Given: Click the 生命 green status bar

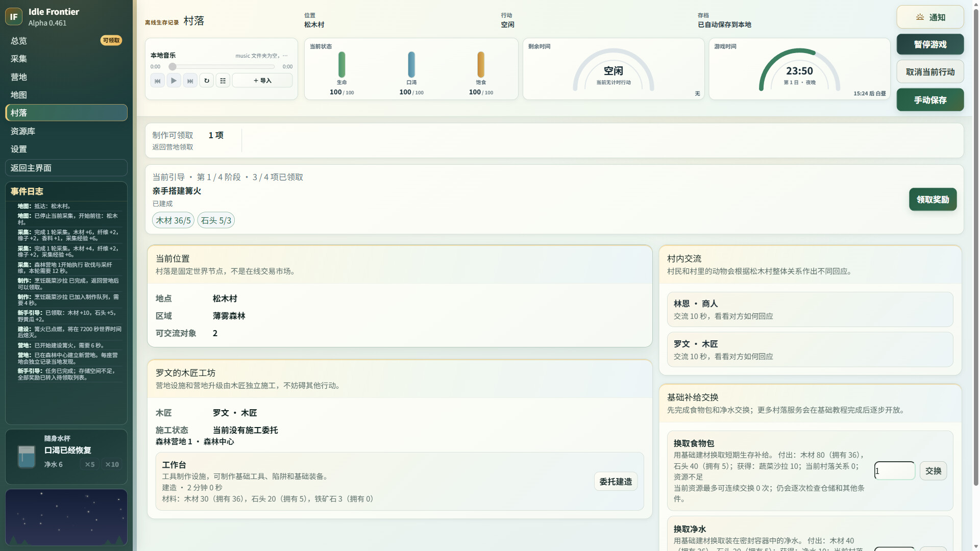Looking at the screenshot, I should pyautogui.click(x=341, y=65).
